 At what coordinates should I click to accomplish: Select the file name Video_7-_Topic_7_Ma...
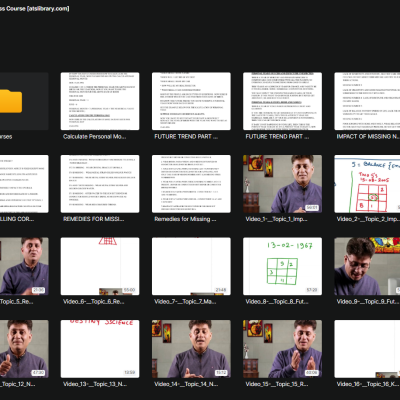click(x=185, y=302)
